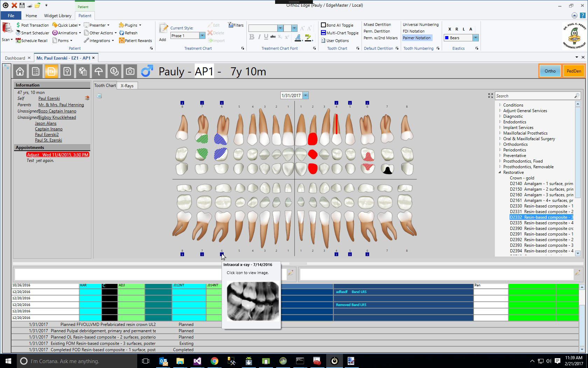Viewport: 588px width, 368px height.
Task: Select Perm. w/2nd Molars option
Action: (x=380, y=38)
